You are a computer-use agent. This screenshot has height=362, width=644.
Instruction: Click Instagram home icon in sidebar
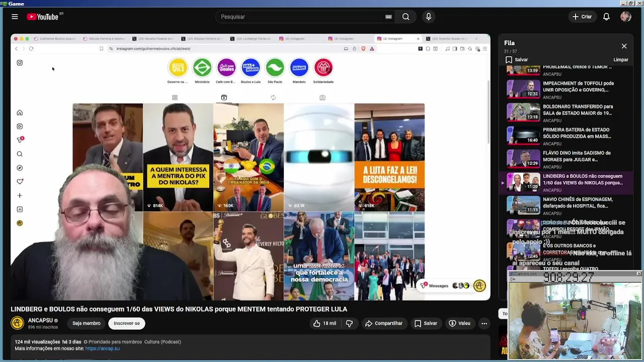click(20, 113)
